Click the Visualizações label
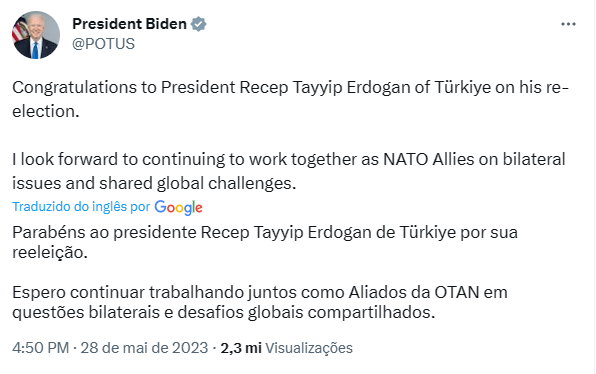The image size is (596, 374). pos(309,348)
